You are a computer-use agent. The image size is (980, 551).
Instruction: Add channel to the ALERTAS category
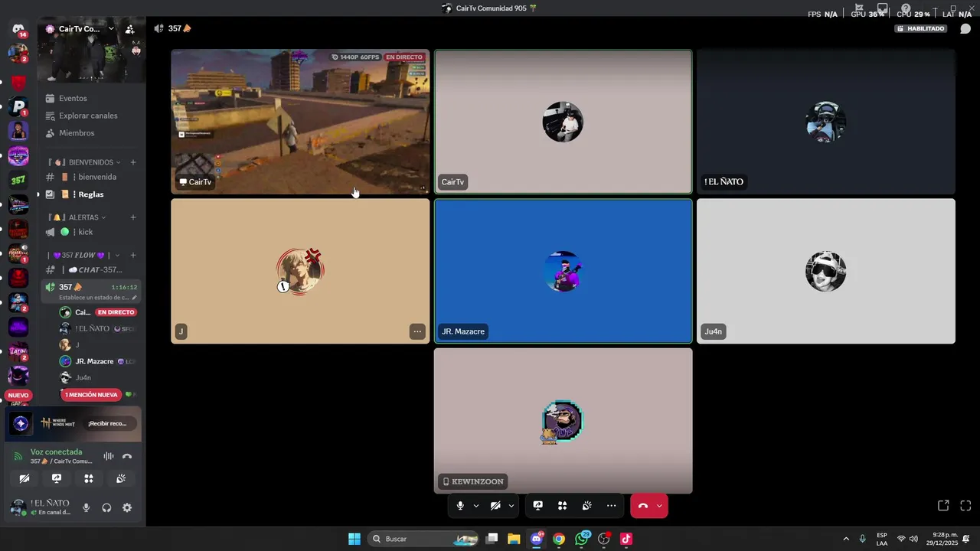click(x=132, y=217)
